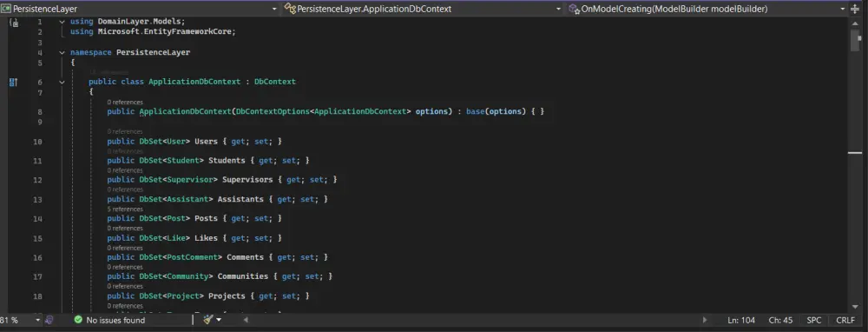
Task: Collapse the PersistenceLayer namespace block
Action: pyautogui.click(x=62, y=53)
